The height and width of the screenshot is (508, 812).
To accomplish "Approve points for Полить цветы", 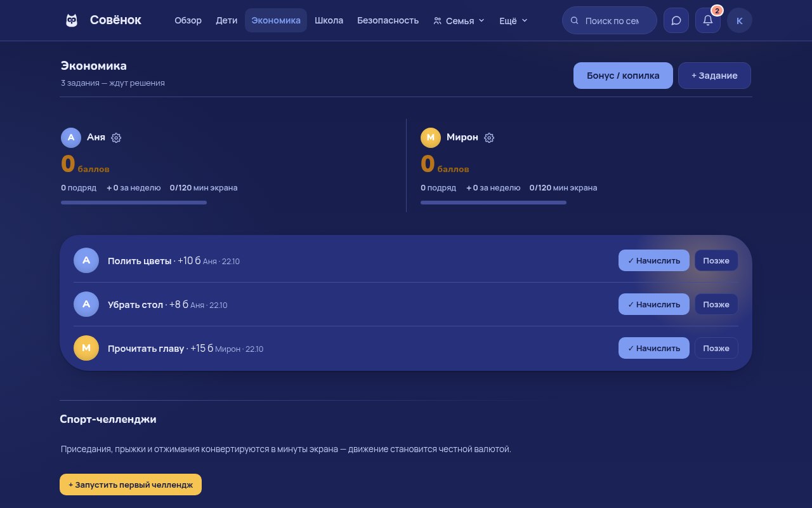I will tap(654, 260).
